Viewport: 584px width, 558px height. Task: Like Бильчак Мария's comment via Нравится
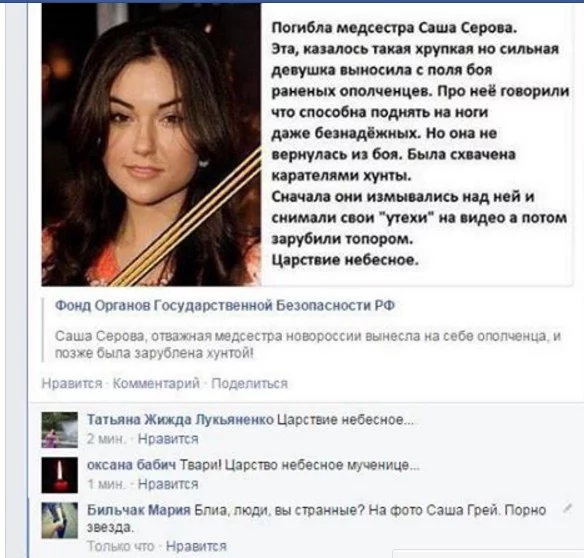click(196, 546)
